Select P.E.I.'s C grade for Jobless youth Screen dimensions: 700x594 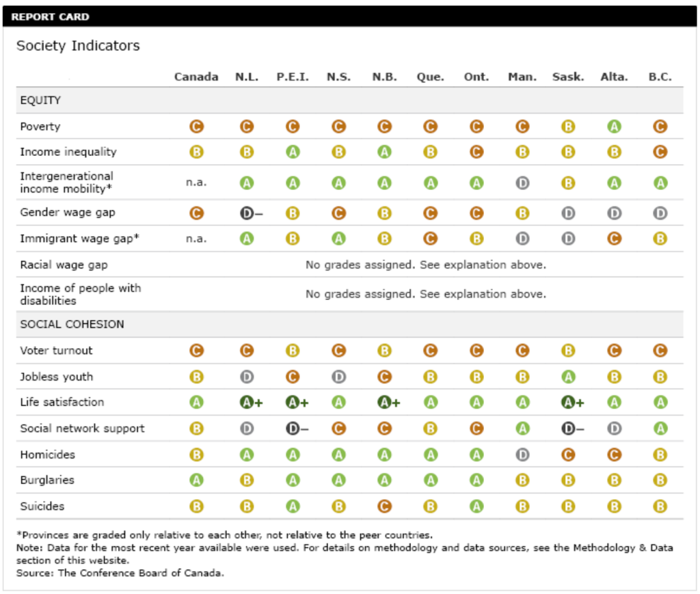tap(293, 377)
